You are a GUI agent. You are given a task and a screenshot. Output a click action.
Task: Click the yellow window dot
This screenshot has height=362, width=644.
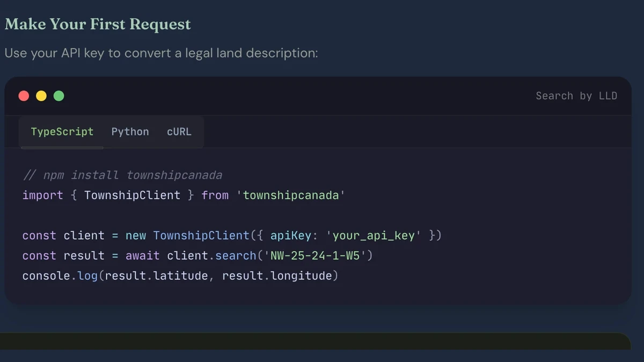click(x=41, y=96)
